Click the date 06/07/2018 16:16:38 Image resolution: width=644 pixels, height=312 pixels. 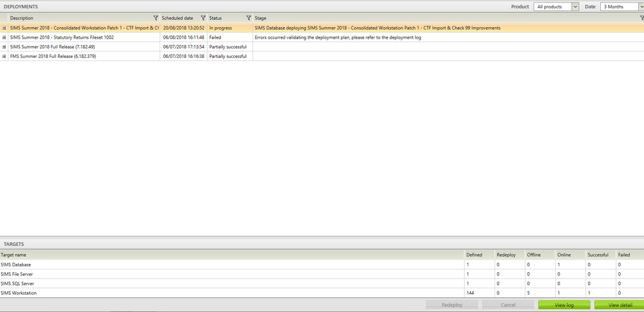pos(184,56)
